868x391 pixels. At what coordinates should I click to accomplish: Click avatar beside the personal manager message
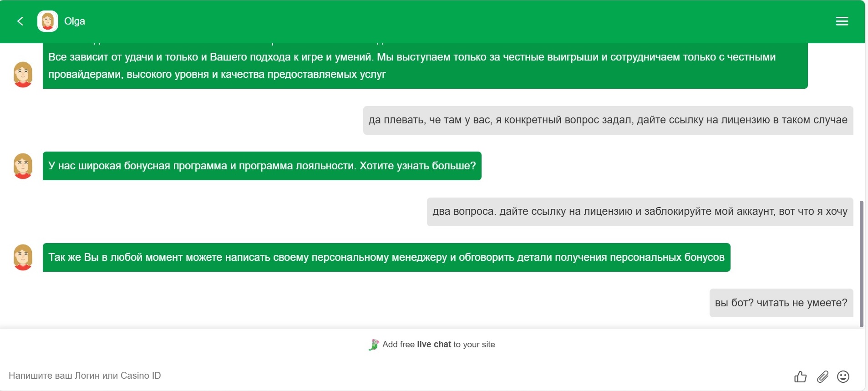(23, 257)
